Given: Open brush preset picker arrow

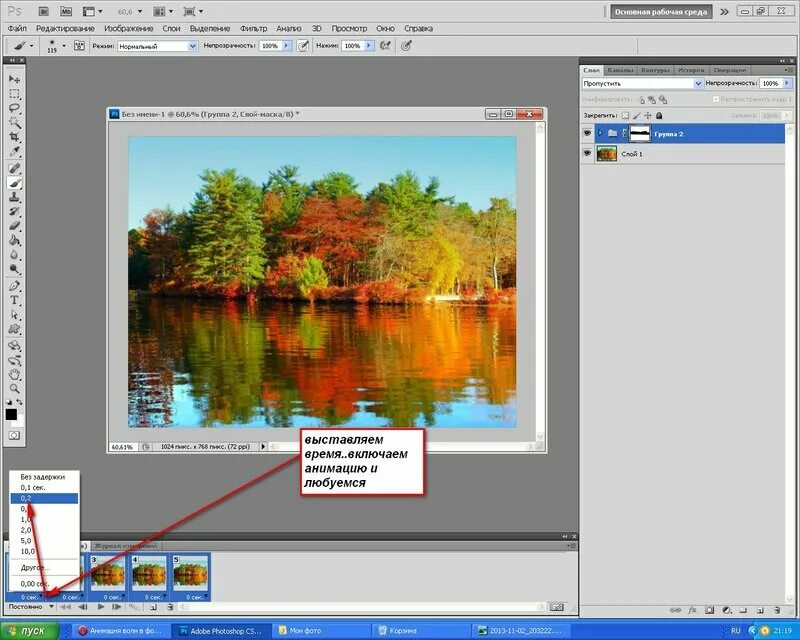Looking at the screenshot, I should pyautogui.click(x=64, y=46).
